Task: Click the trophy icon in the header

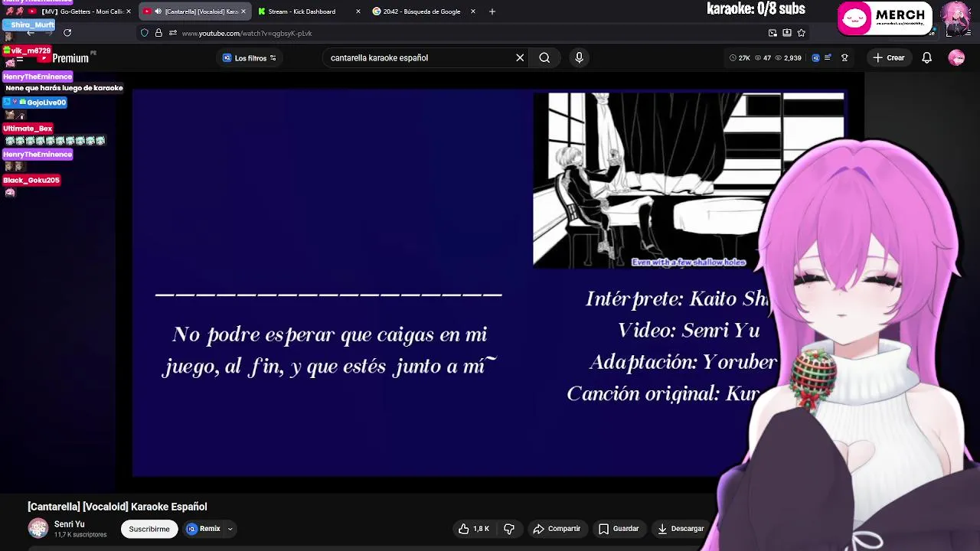Action: point(844,58)
